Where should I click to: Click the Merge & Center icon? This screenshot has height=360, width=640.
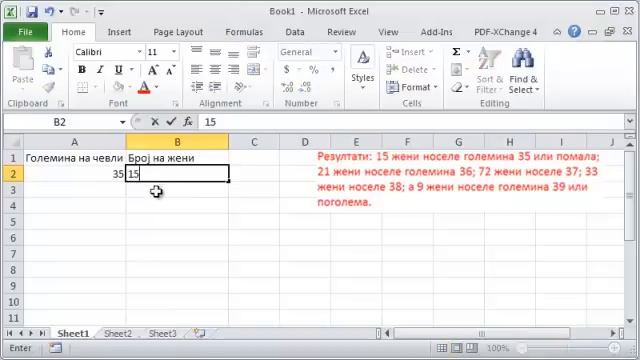click(x=253, y=69)
